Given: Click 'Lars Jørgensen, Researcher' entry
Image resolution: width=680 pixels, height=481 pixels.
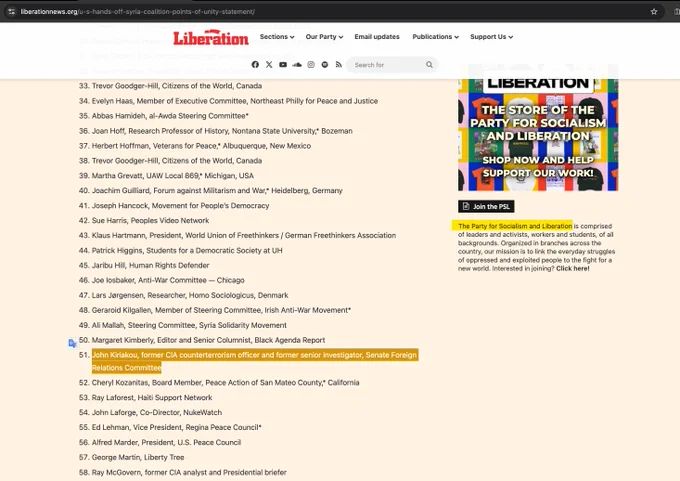Looking at the screenshot, I should (x=190, y=295).
